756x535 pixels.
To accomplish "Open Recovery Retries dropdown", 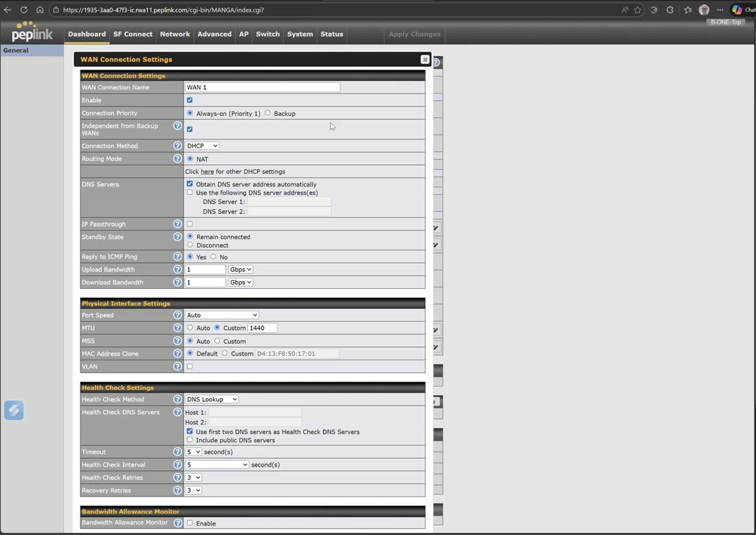I will [193, 490].
